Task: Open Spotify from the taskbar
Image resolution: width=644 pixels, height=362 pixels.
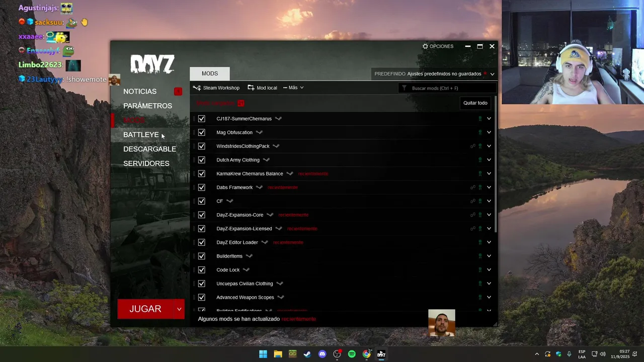Action: (x=352, y=354)
